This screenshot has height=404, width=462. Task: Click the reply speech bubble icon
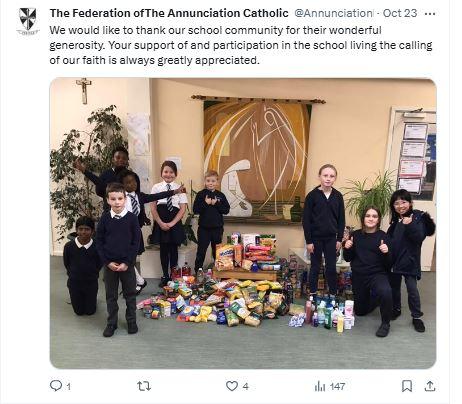click(x=56, y=386)
